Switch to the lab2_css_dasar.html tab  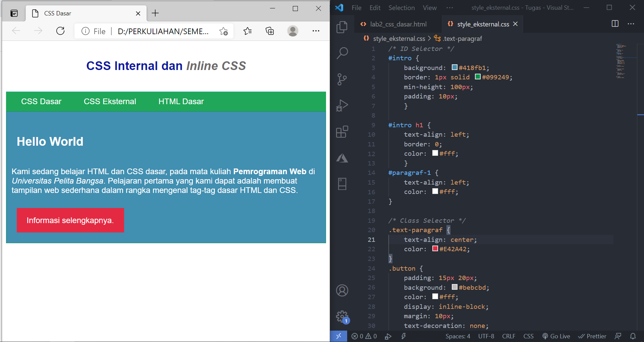[x=398, y=24]
